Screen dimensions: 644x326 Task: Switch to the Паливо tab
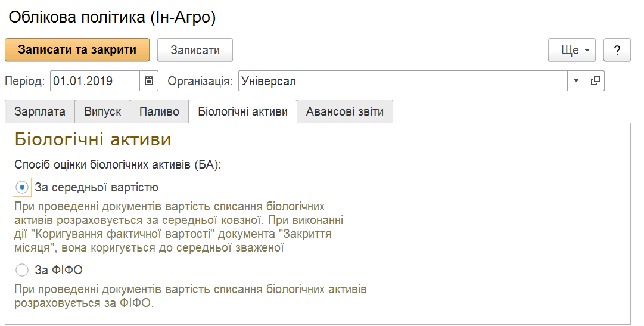159,111
